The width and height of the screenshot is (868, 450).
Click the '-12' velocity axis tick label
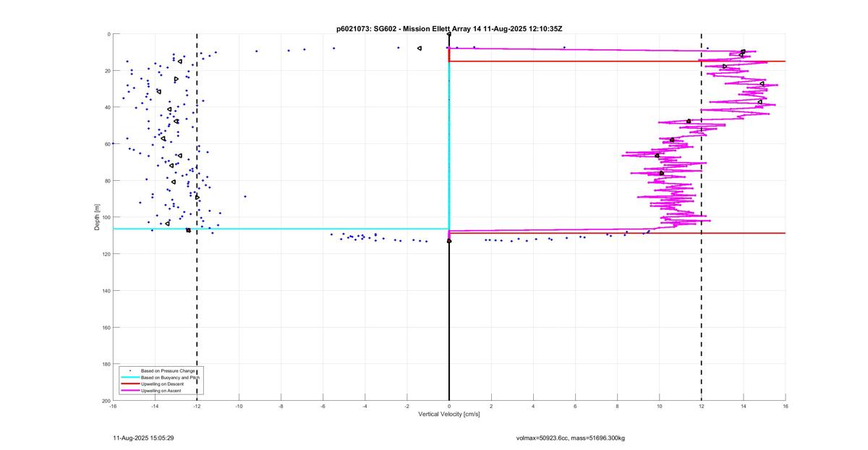(197, 406)
